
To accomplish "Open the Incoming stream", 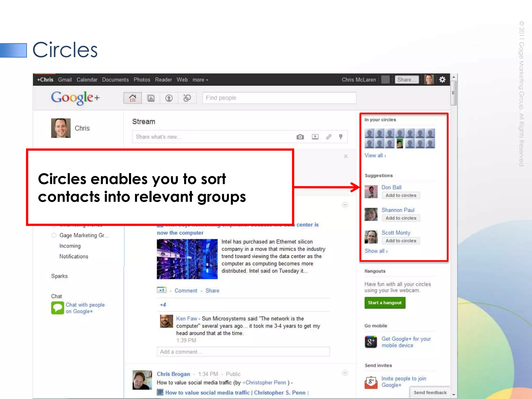I will (70, 246).
